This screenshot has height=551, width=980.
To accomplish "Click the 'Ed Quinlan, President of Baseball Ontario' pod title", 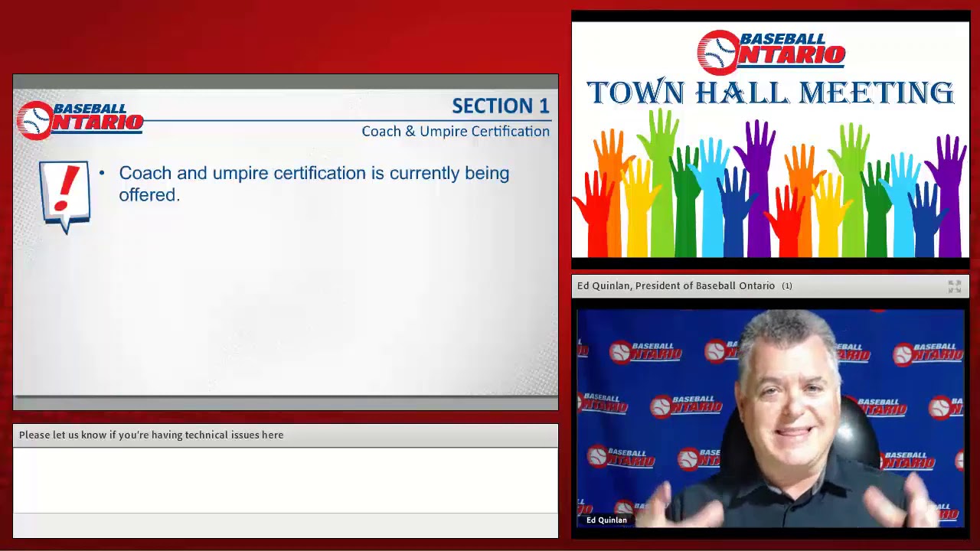I will pyautogui.click(x=676, y=285).
